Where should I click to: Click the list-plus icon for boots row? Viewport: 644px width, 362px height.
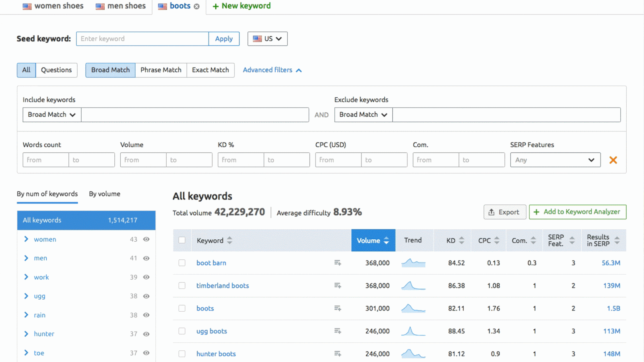click(338, 309)
